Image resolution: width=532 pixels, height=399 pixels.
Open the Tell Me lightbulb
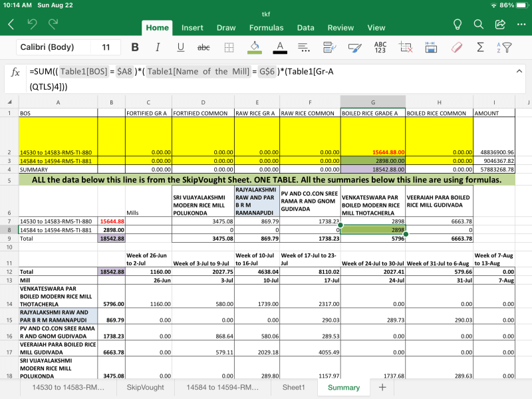tap(458, 25)
